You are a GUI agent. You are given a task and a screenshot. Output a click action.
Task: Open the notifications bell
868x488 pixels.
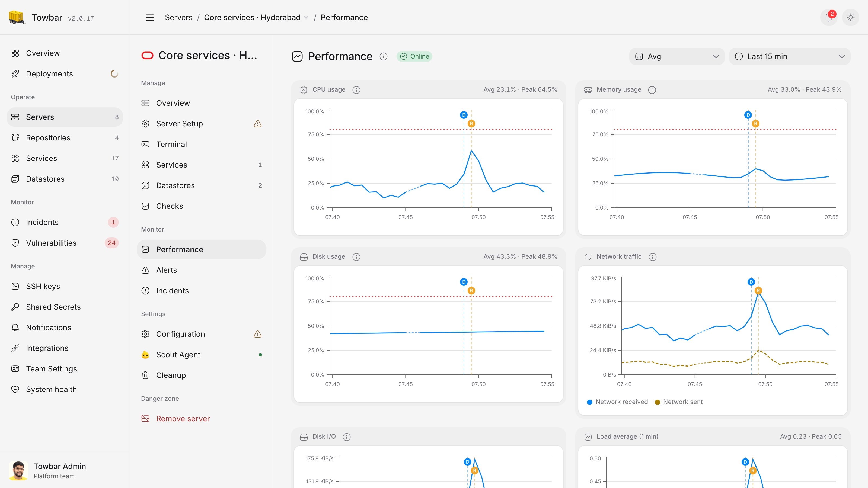coord(829,18)
